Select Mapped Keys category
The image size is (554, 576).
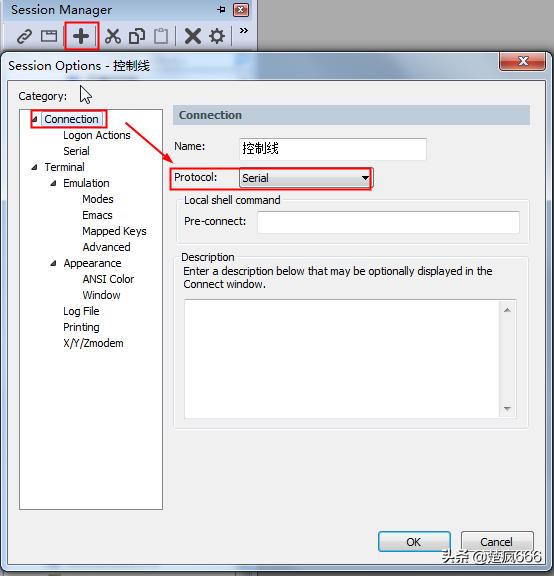pos(114,231)
